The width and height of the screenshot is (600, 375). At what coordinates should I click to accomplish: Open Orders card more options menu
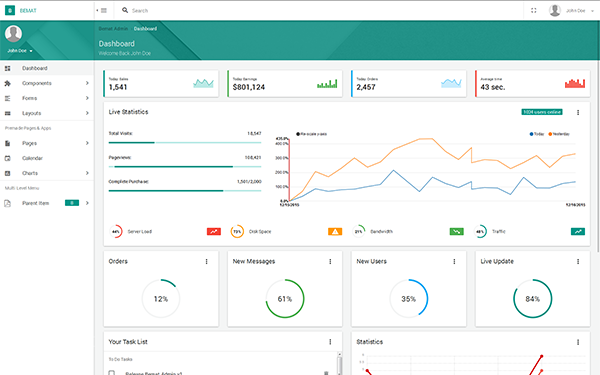point(206,262)
